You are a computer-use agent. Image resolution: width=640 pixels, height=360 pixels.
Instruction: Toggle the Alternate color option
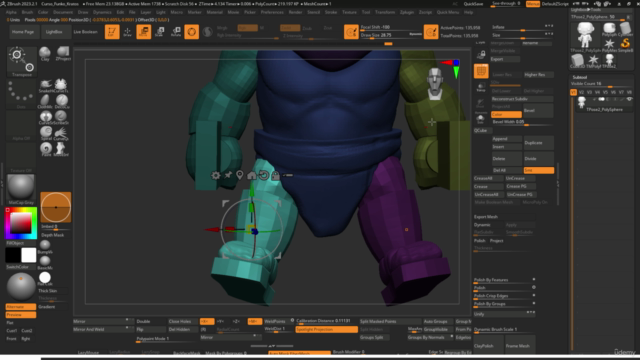(x=21, y=307)
